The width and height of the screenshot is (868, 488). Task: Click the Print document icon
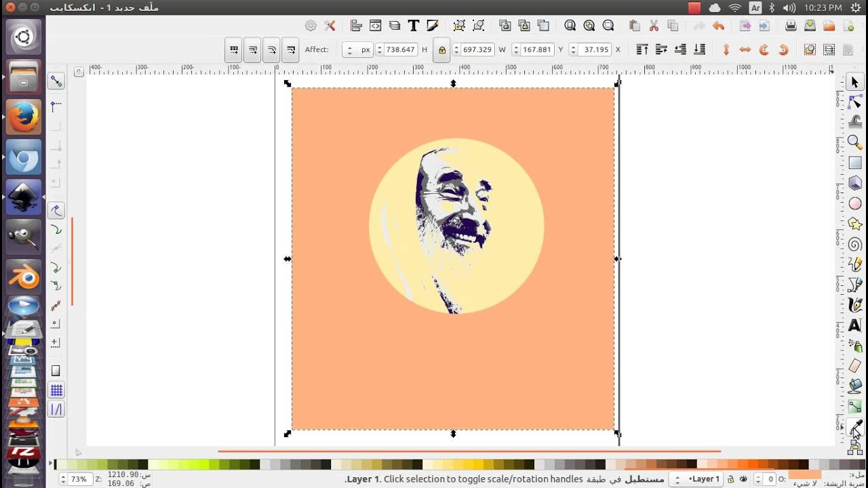791,26
